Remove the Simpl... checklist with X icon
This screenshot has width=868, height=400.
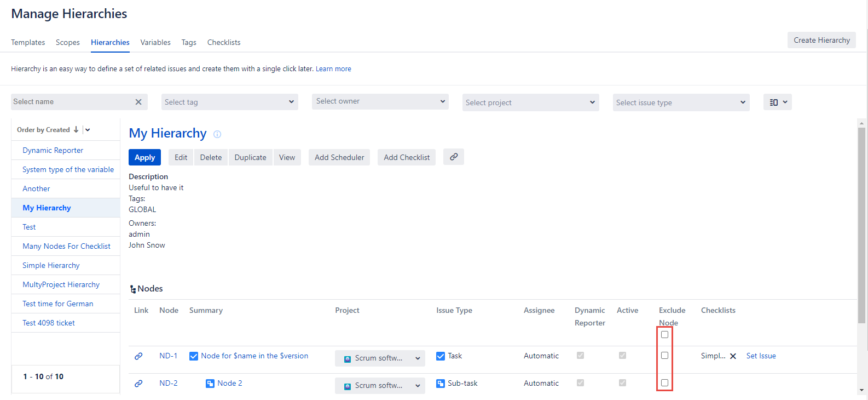tap(733, 356)
